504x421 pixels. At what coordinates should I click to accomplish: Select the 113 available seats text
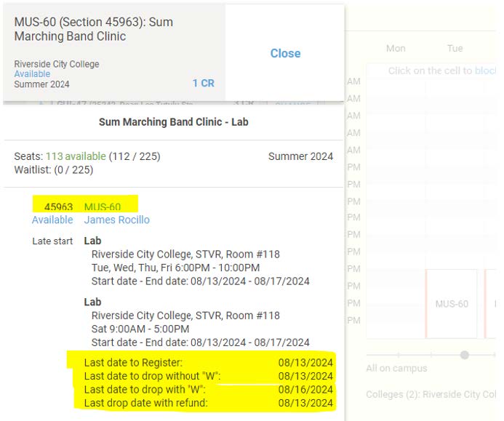(x=76, y=156)
